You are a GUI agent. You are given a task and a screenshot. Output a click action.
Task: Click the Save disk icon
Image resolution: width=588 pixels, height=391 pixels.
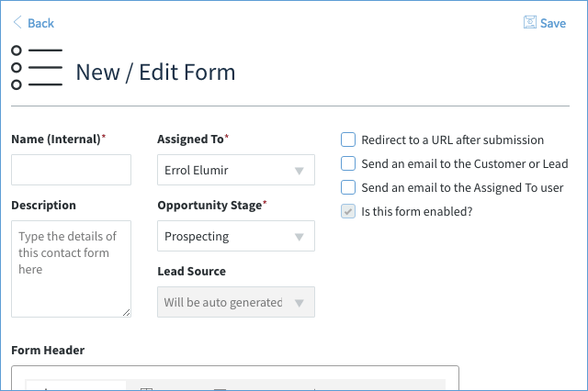530,22
